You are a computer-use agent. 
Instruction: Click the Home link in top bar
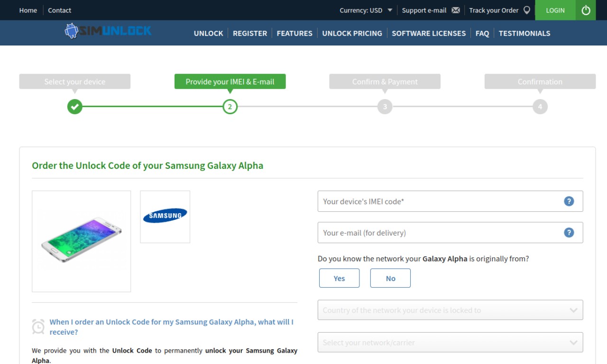pos(28,10)
